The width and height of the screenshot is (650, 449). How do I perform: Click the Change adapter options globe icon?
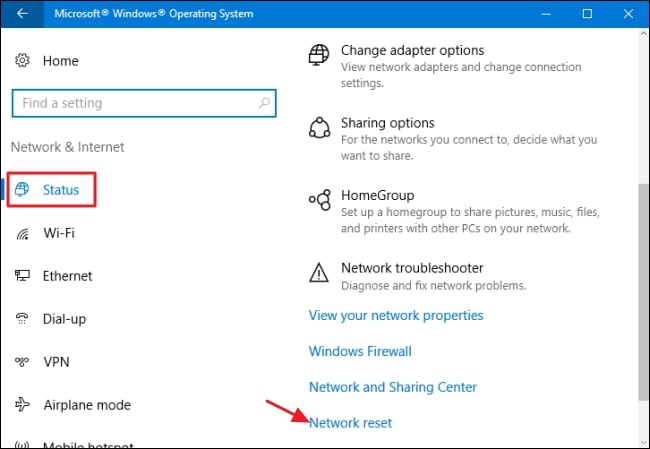click(x=319, y=54)
